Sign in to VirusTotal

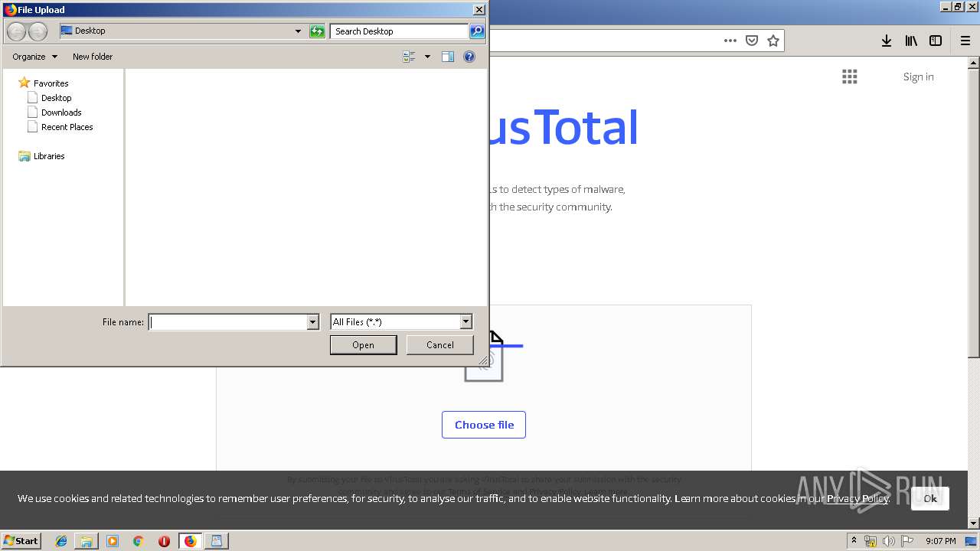tap(918, 77)
